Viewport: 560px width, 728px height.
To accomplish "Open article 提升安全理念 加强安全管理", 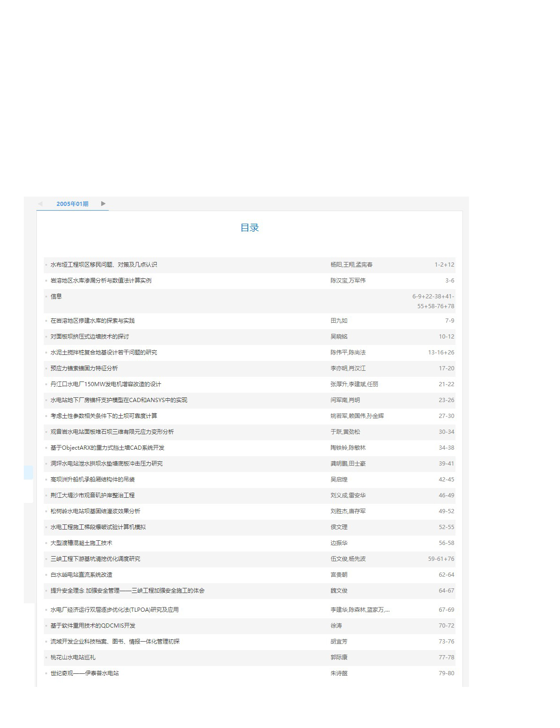I will [127, 591].
